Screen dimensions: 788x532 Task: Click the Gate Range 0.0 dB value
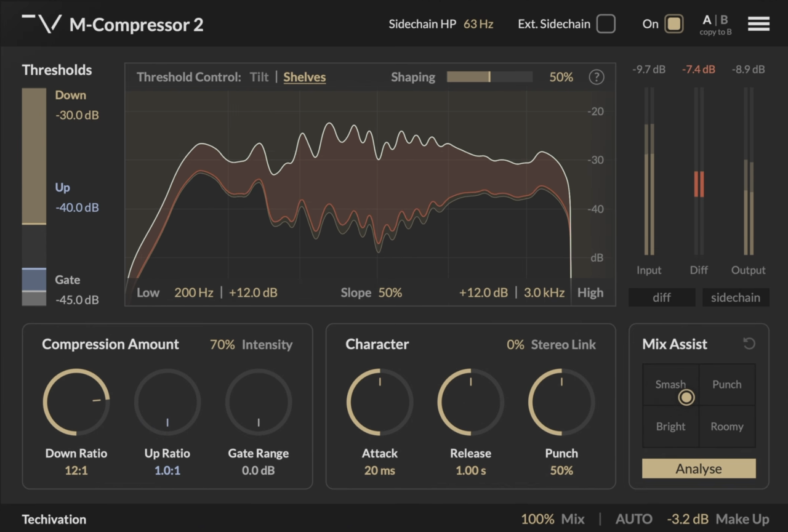pos(259,470)
